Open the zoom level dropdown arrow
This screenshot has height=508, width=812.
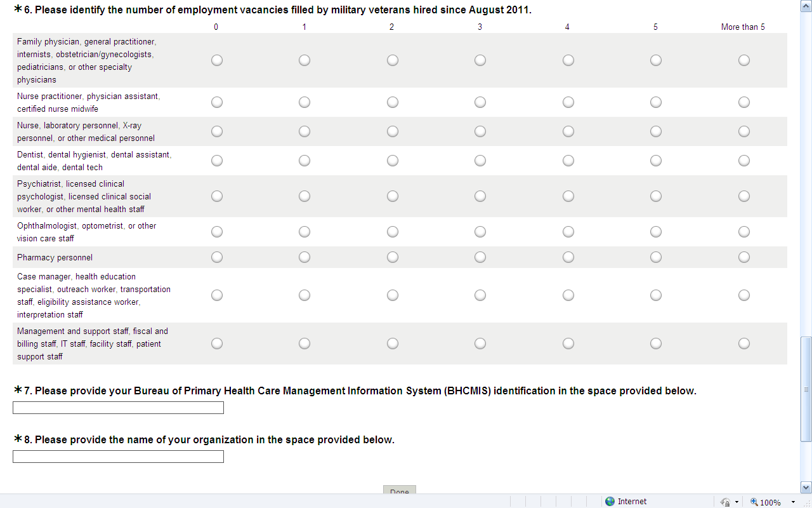coord(793,502)
